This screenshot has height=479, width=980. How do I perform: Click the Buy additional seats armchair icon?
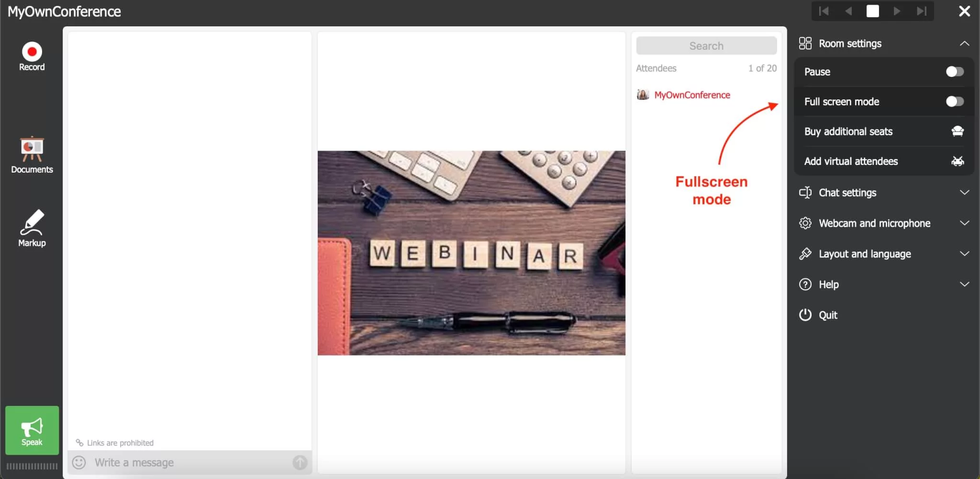pyautogui.click(x=958, y=131)
